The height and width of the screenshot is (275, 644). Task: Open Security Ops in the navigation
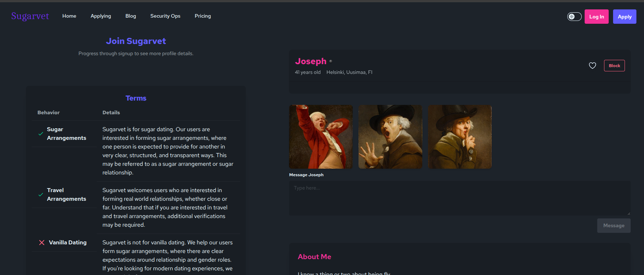pyautogui.click(x=165, y=16)
